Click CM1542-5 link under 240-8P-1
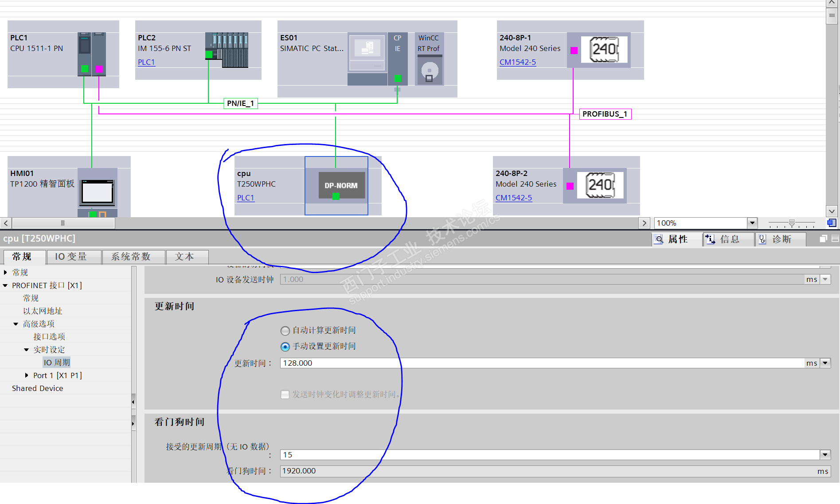The height and width of the screenshot is (504, 840). [x=518, y=62]
